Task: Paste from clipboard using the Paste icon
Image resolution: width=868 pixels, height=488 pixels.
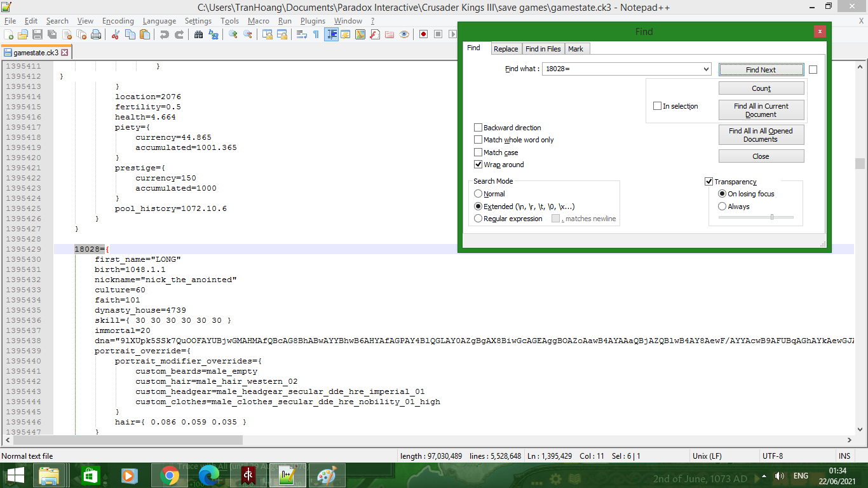Action: [x=145, y=34]
